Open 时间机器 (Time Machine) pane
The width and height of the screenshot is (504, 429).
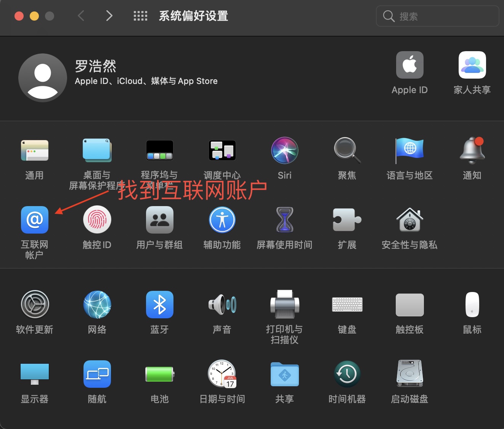(x=347, y=374)
